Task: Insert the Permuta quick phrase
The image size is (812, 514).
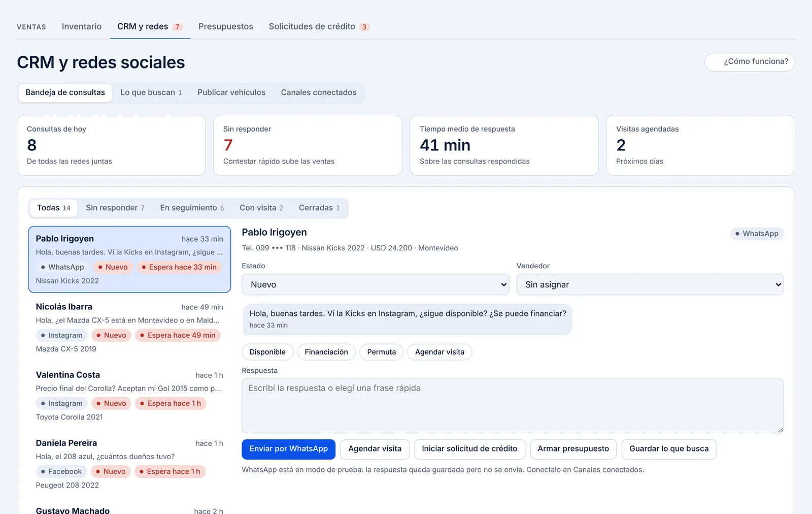Action: click(382, 352)
